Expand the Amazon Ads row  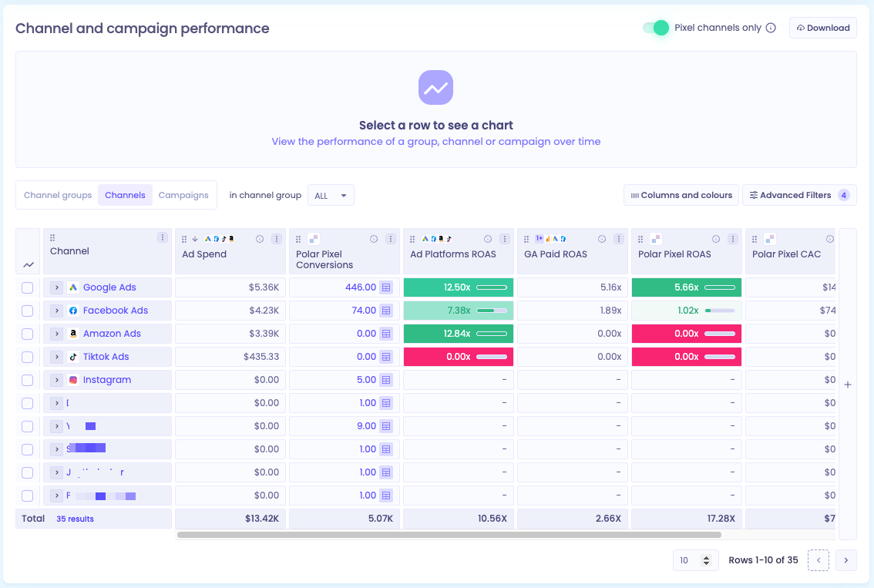click(56, 334)
